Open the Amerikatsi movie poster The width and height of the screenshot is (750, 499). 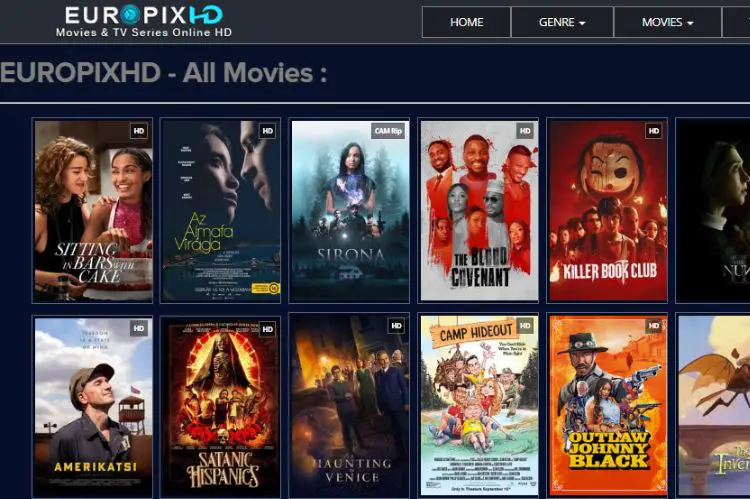(x=93, y=407)
